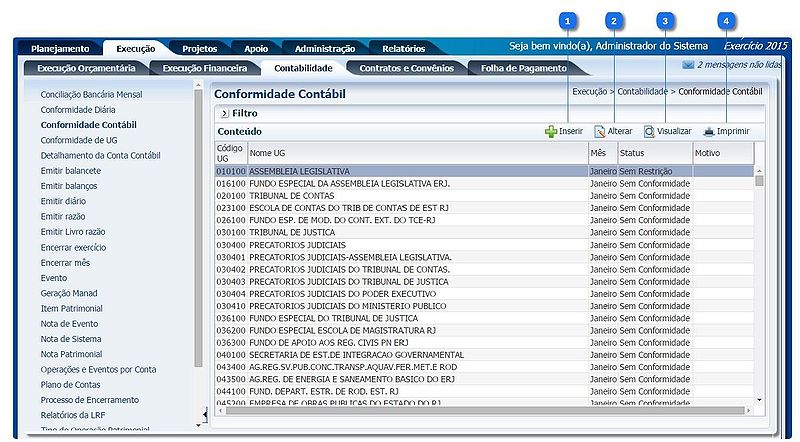Switch to the Planejamento tab

point(60,48)
